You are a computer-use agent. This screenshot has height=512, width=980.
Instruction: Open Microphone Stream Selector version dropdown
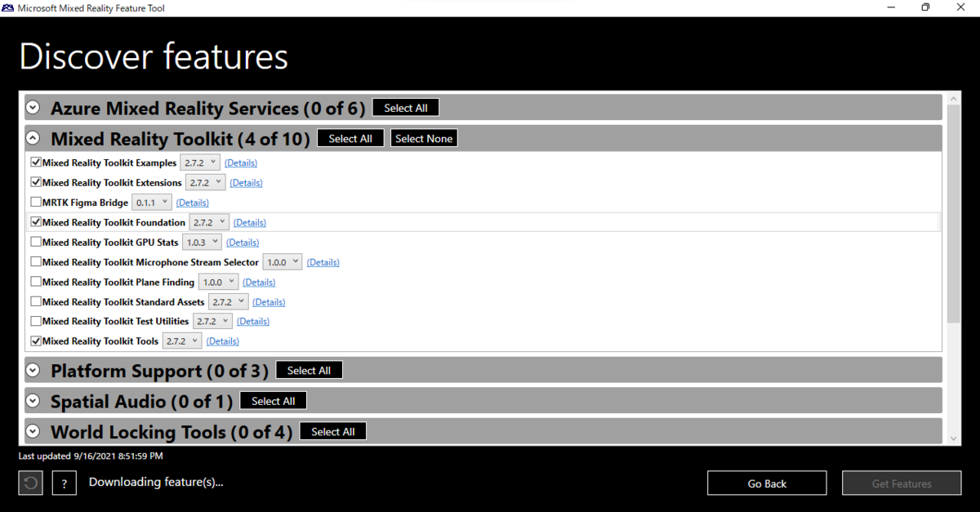[283, 262]
